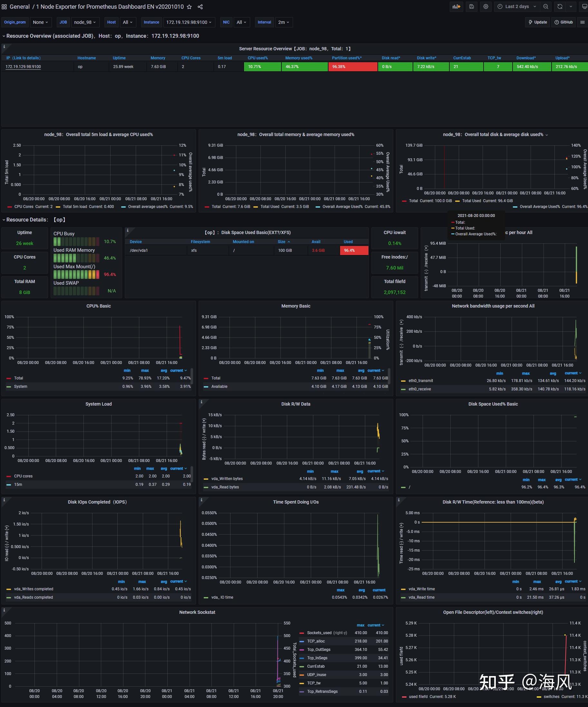Expand the Last 2 days time picker
The height and width of the screenshot is (707, 588).
[x=517, y=6]
